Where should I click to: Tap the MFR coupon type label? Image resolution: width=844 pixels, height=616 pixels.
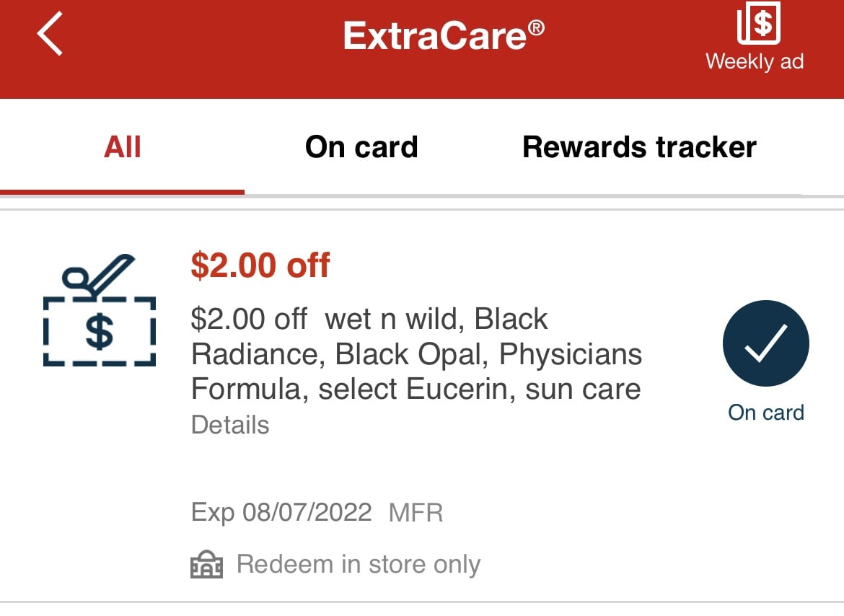click(x=416, y=513)
